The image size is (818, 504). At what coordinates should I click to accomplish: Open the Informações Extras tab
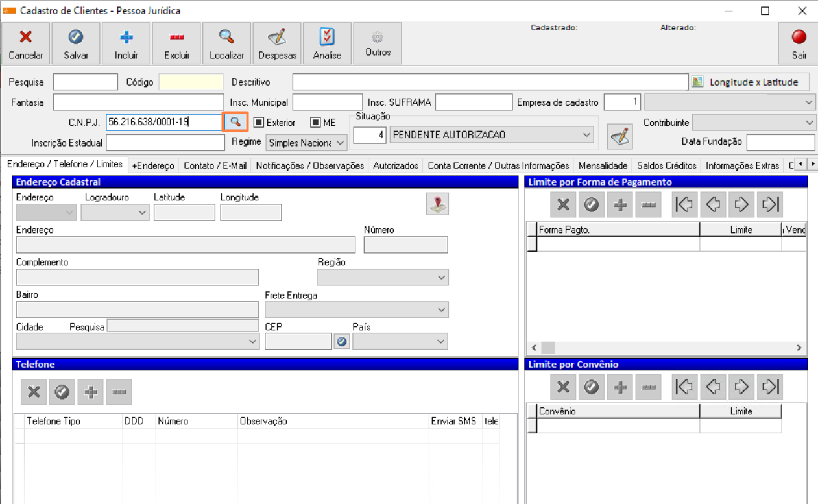click(x=743, y=166)
